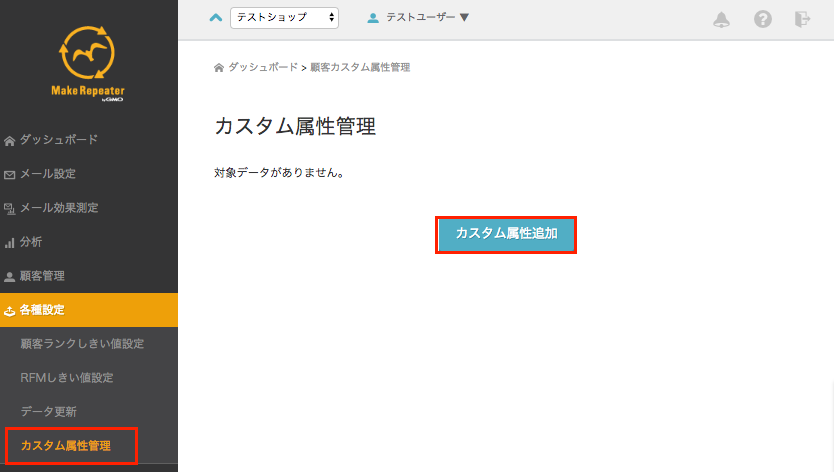Open RFMしきい値設定 submenu item
The width and height of the screenshot is (834, 472).
[66, 378]
